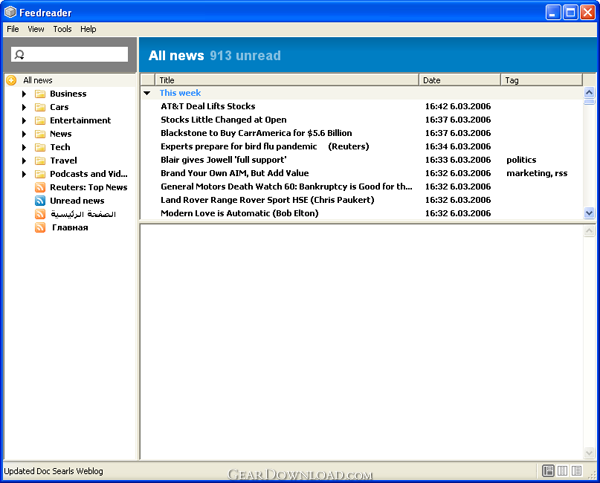
Task: Expand the Business folder
Action: pyautogui.click(x=24, y=94)
